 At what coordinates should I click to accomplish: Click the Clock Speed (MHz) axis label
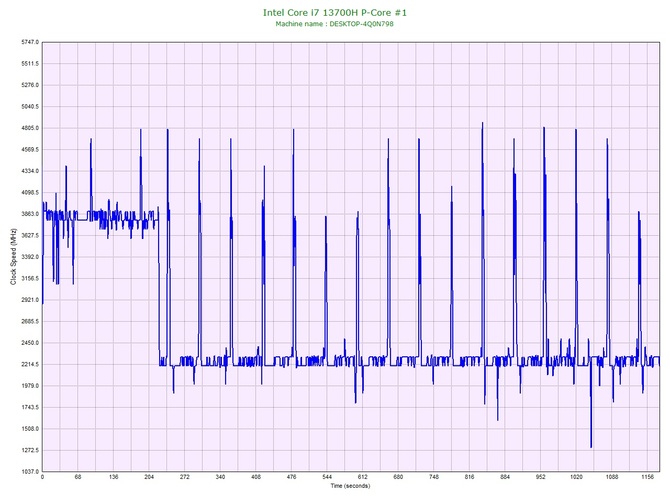click(x=13, y=257)
